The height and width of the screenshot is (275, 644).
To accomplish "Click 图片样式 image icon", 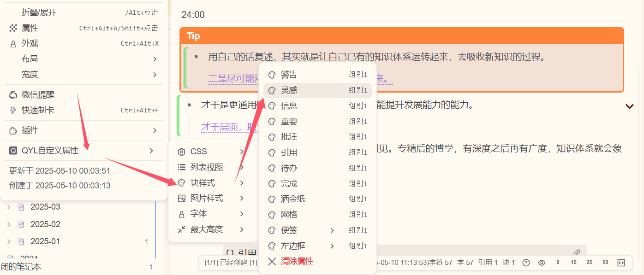I will 182,198.
